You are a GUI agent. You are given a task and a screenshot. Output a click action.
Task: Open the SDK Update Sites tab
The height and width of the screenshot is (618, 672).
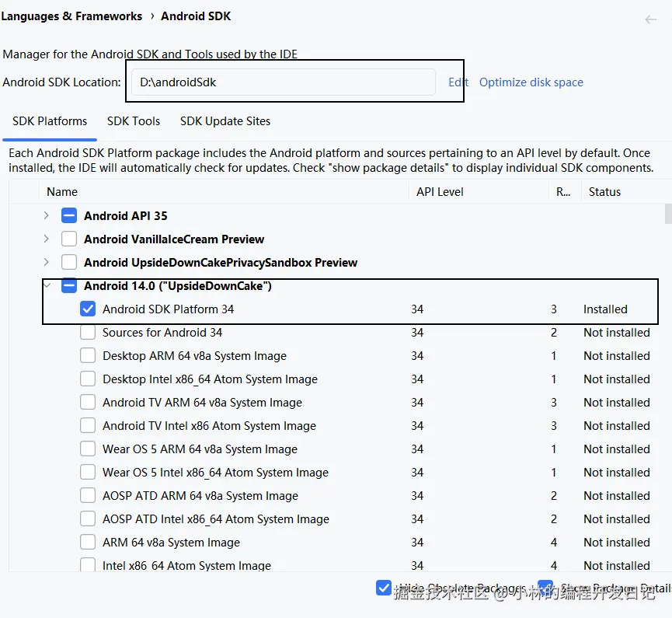click(x=225, y=121)
